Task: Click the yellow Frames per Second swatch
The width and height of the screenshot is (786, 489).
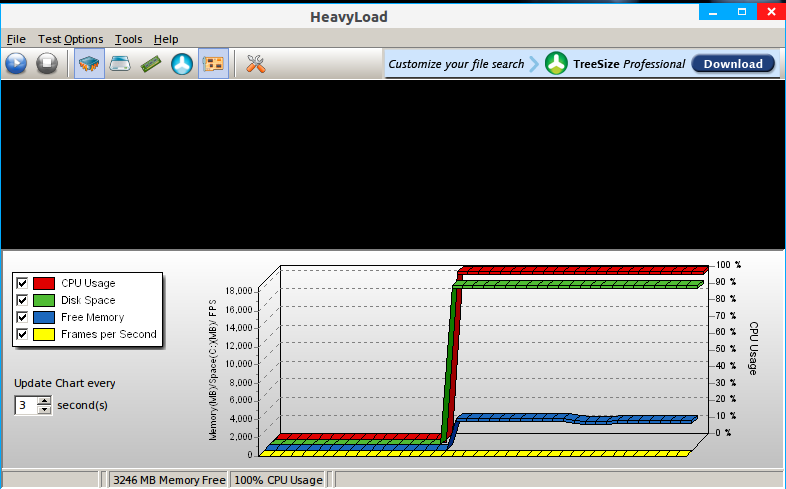Action: (44, 334)
